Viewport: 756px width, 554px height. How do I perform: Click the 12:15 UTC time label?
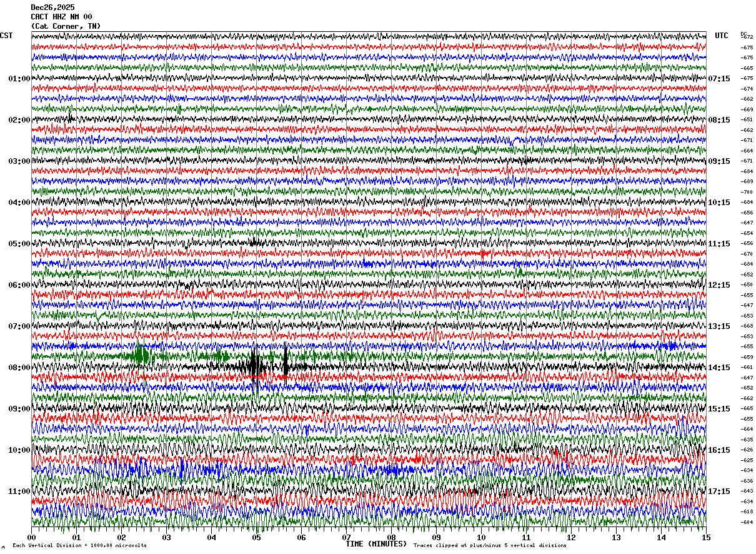point(719,285)
